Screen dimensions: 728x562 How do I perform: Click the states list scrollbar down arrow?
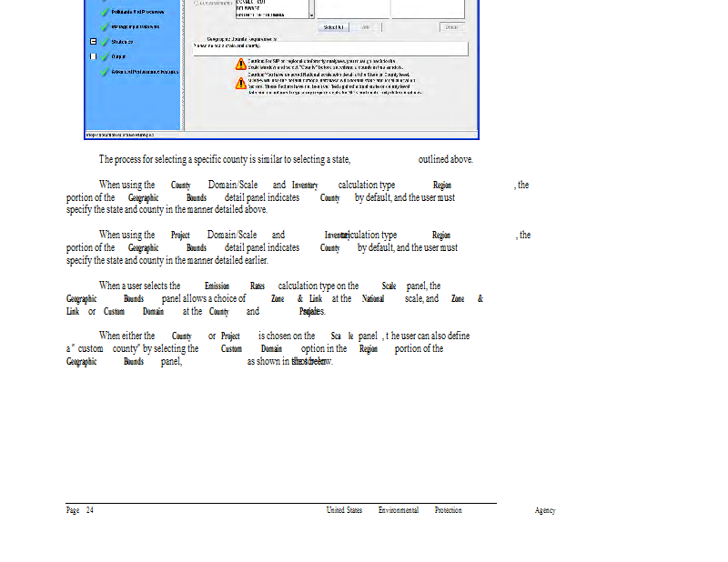click(312, 15)
